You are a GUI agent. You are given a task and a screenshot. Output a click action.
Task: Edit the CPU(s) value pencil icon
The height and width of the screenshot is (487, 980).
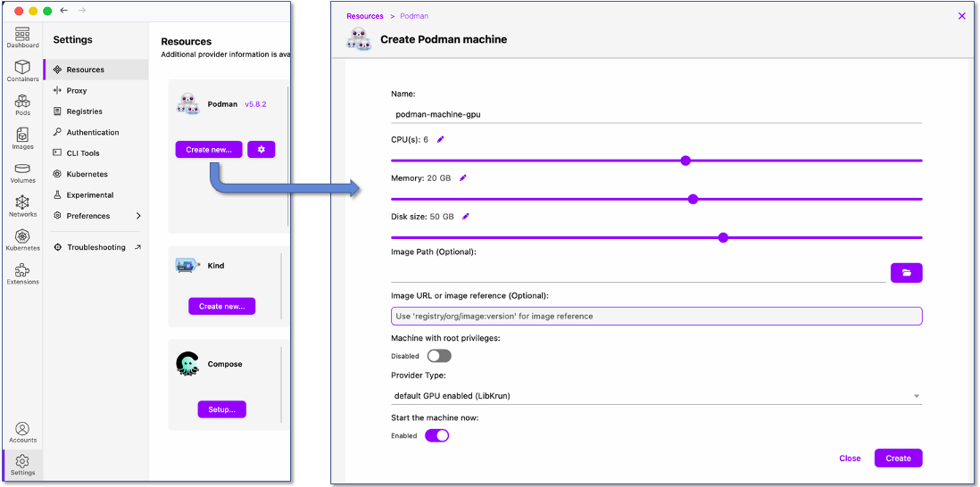pos(441,139)
